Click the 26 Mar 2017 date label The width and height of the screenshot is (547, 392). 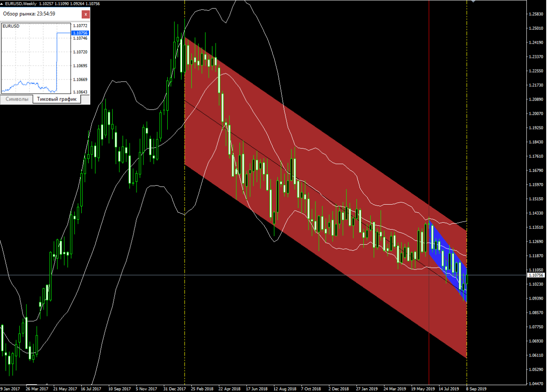click(37, 389)
